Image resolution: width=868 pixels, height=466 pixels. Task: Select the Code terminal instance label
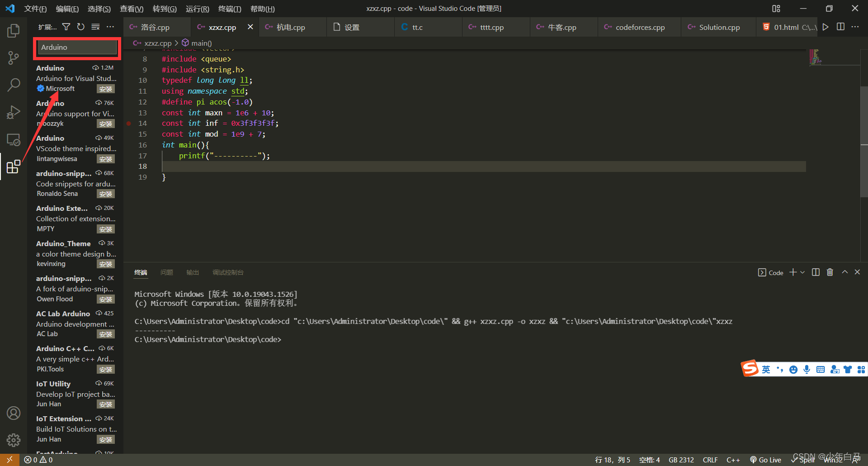[770, 272]
